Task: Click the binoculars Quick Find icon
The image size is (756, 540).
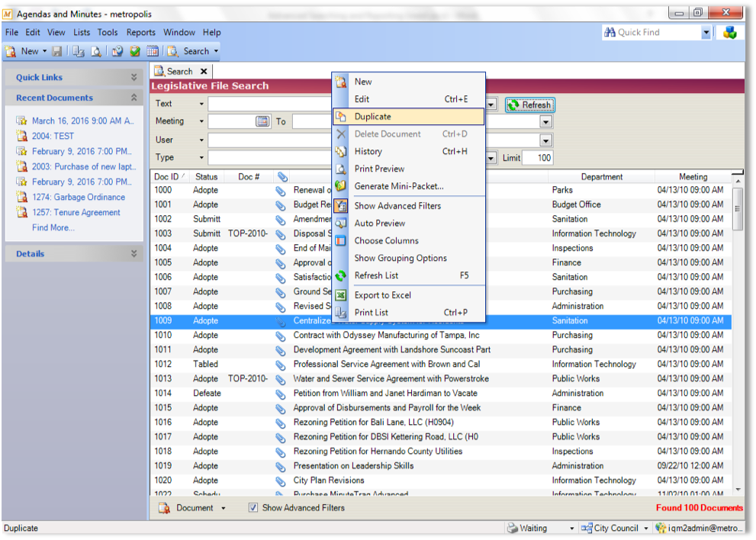Action: [610, 32]
